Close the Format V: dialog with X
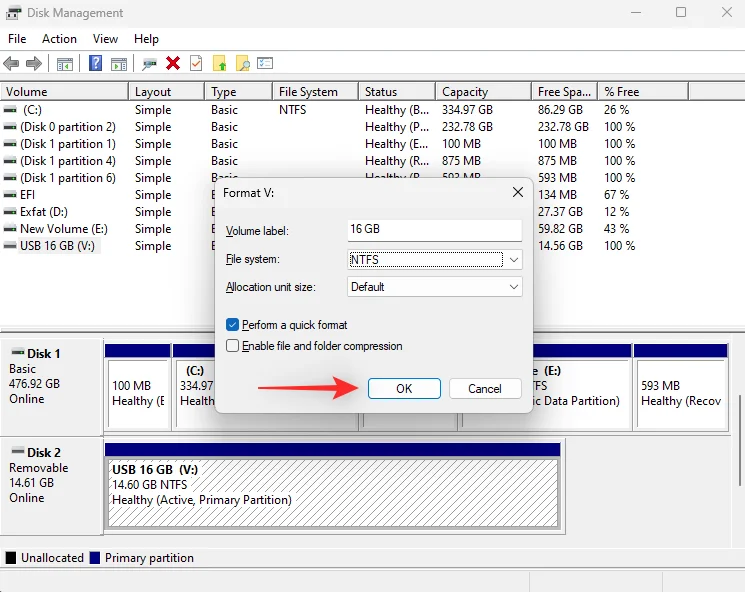Image resolution: width=745 pixels, height=592 pixels. tap(518, 192)
